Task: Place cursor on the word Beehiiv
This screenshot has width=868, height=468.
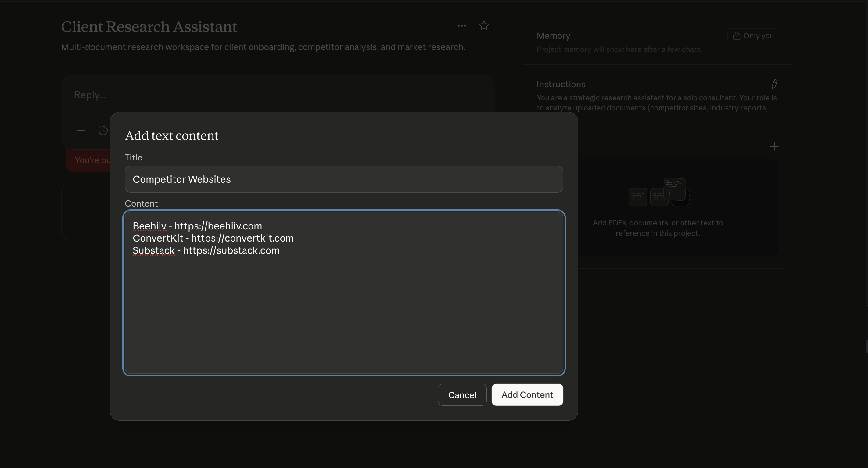Action: click(x=150, y=226)
